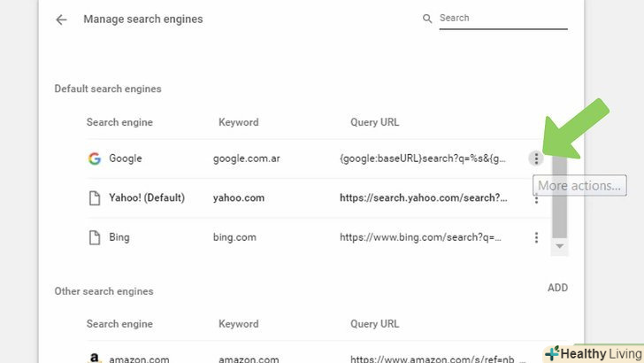Click the magnifier search icon
Viewport: 644px width, 363px height.
427,19
